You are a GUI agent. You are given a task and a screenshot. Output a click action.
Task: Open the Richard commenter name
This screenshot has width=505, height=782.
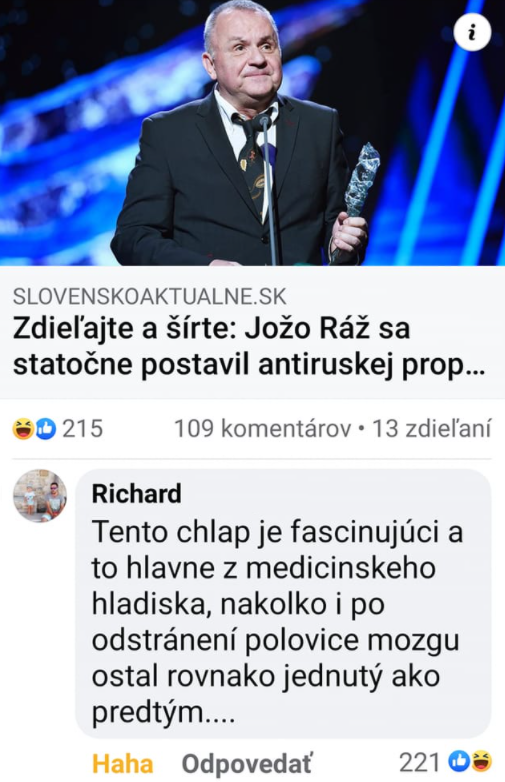[137, 494]
